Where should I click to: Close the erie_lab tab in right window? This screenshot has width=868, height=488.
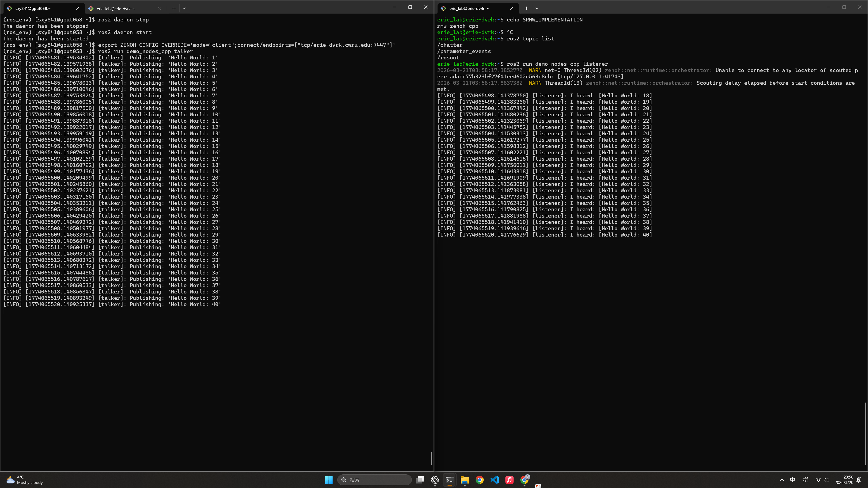[x=512, y=8]
